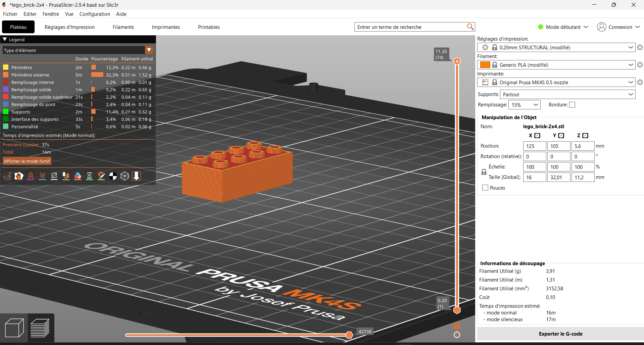Switch to 3D editor cube view

[x=14, y=328]
